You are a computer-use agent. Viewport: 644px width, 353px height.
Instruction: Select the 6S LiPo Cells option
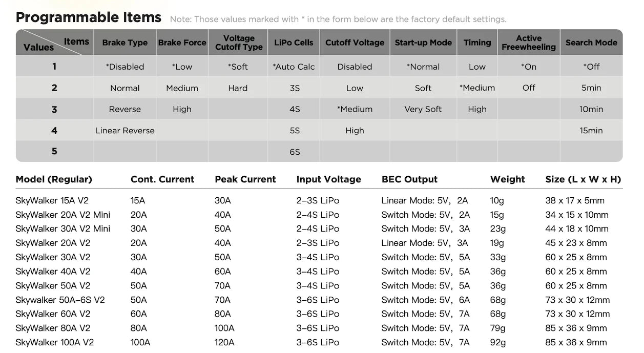pyautogui.click(x=294, y=152)
